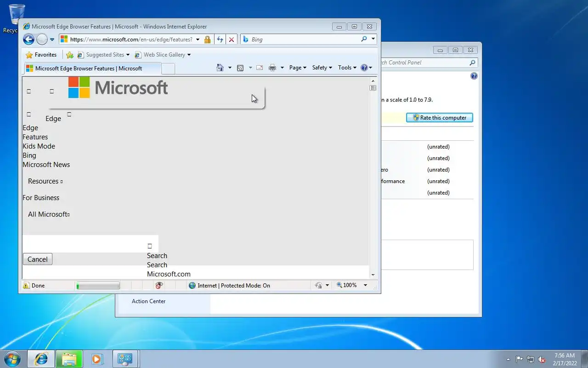Open the Windows Explorer taskbar folder icon
The width and height of the screenshot is (588, 368).
pos(69,359)
